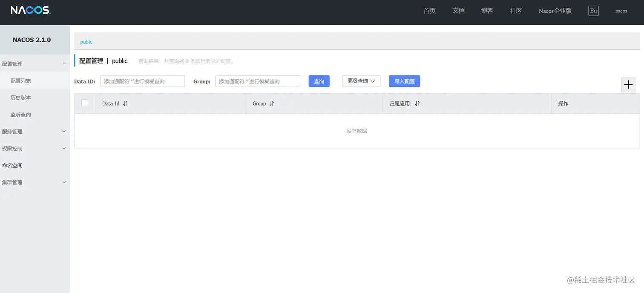Expand the 权限控制 sidebar section
The image size is (644, 293).
click(13, 148)
